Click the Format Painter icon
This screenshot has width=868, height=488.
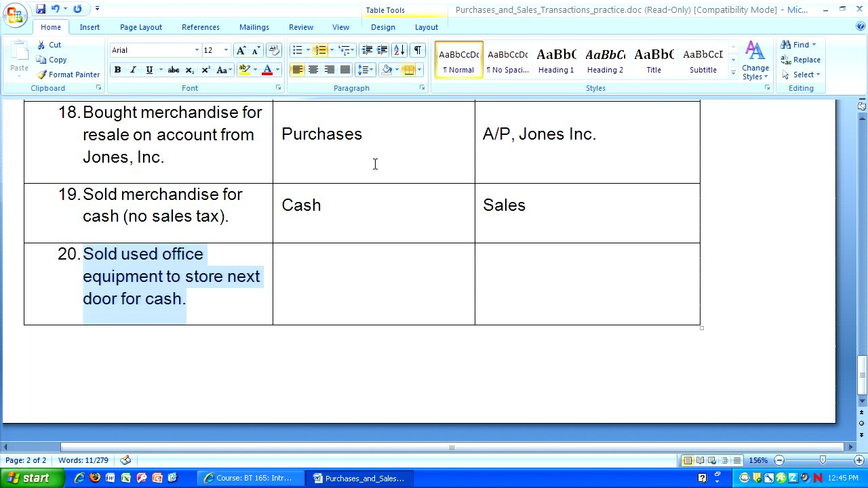coord(68,75)
